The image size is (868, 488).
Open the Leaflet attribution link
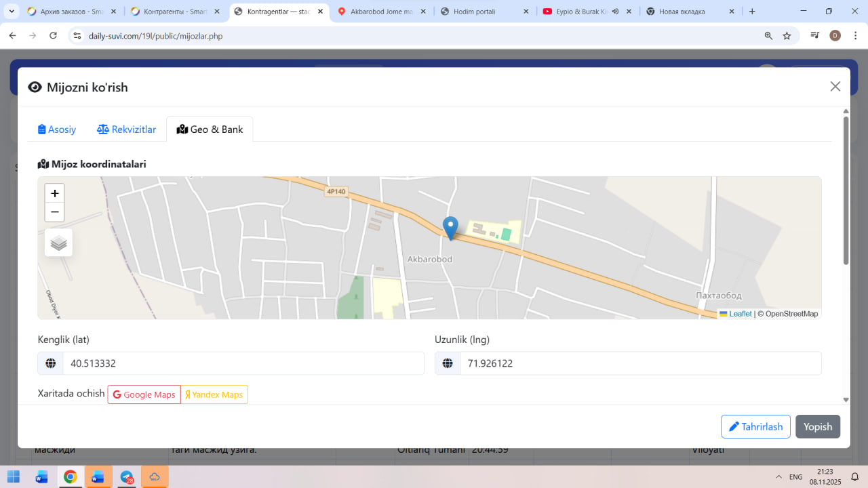[x=736, y=314]
